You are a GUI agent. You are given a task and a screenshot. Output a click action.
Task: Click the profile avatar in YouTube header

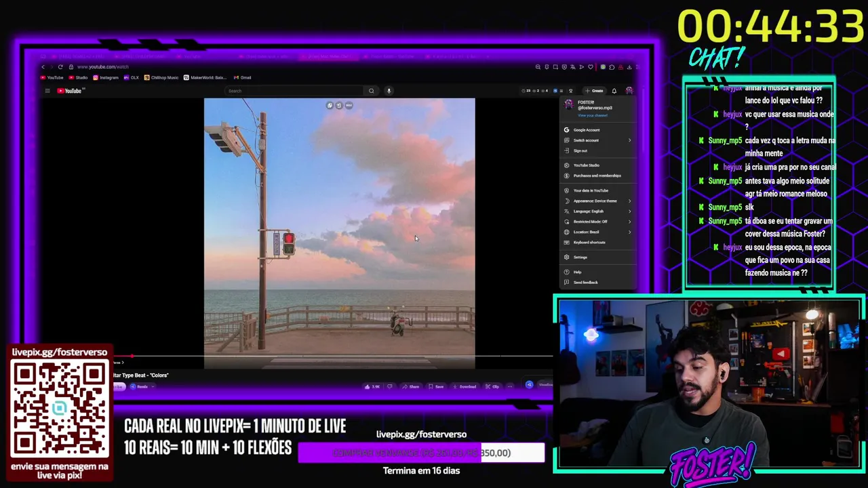click(629, 91)
